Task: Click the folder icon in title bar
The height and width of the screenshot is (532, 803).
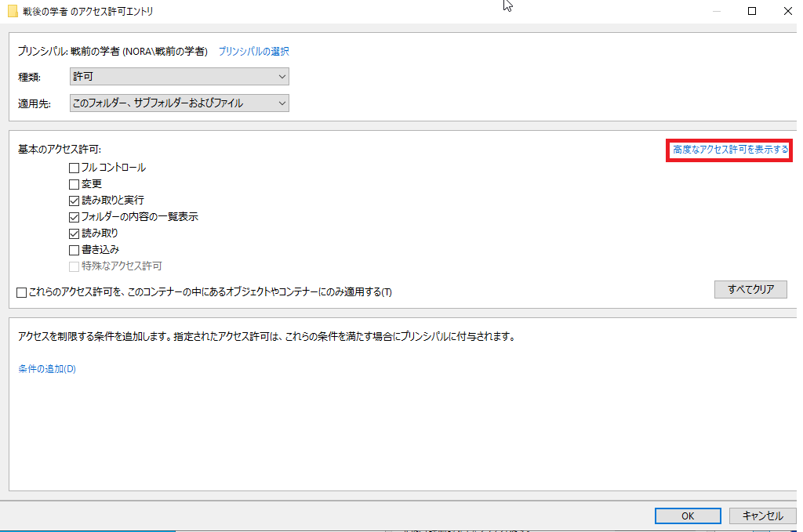Action: [13, 11]
